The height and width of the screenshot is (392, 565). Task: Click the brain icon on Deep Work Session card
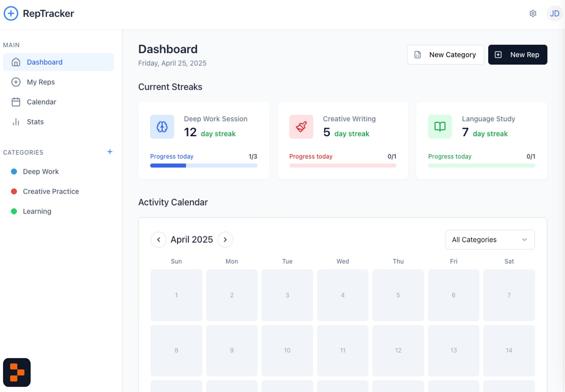162,127
